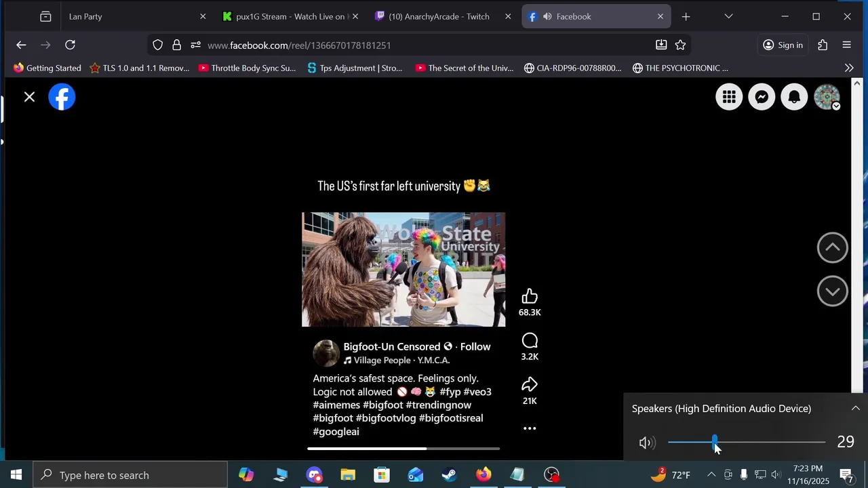Open The Secret of the Univ... bookmark
This screenshot has width=868, height=488.
coord(465,68)
